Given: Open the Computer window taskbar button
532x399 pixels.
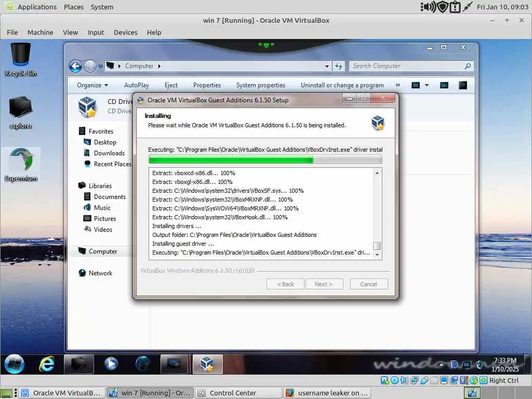Looking at the screenshot, I should pyautogui.click(x=174, y=364).
